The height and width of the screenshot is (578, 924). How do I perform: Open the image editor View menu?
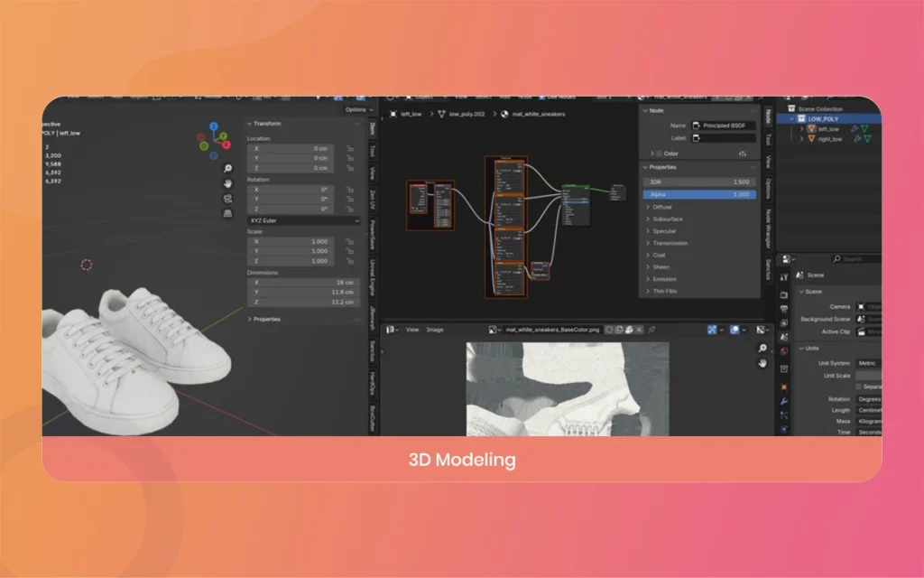(x=412, y=330)
